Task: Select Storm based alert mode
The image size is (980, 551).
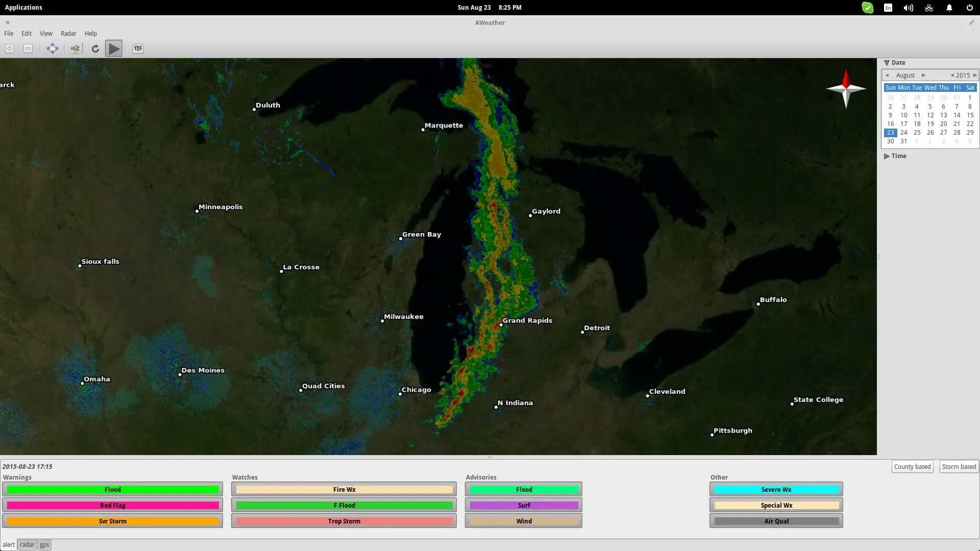Action: click(959, 467)
